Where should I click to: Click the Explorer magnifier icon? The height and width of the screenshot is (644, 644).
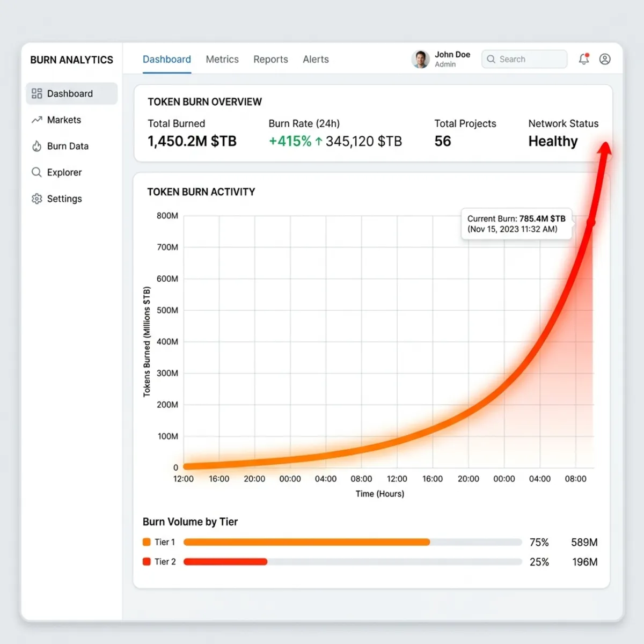click(x=36, y=172)
